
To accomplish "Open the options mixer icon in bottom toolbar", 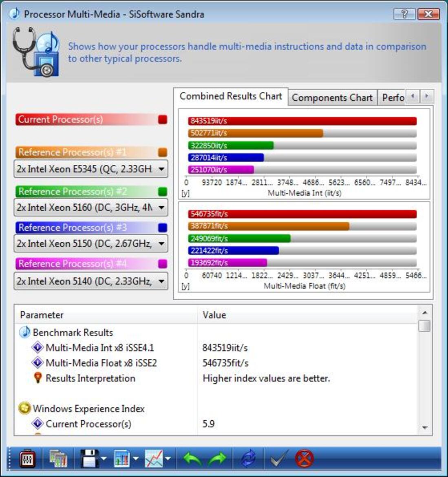I will click(x=27, y=458).
